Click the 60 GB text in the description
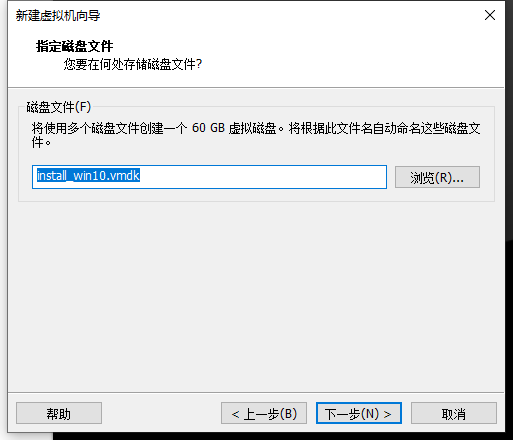This screenshot has width=513, height=440. [208, 128]
